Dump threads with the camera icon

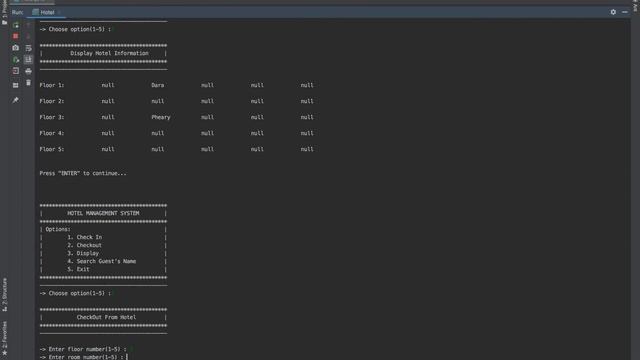tap(16, 48)
